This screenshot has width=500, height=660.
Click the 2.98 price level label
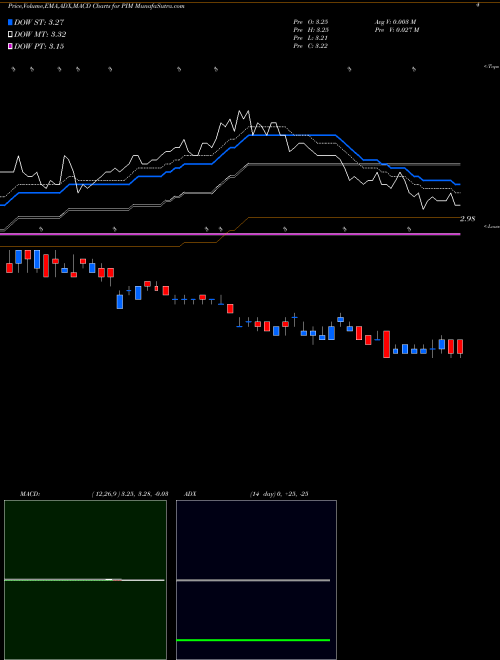tap(468, 219)
